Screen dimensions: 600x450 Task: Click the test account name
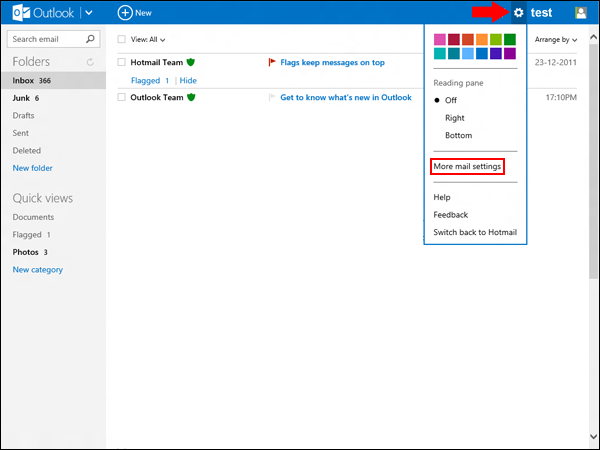coord(541,13)
